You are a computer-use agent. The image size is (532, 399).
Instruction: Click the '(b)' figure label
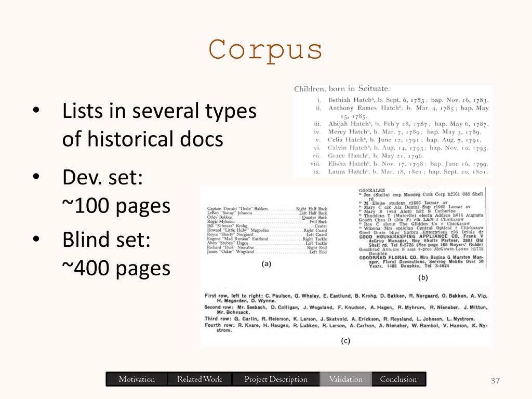pyautogui.click(x=423, y=277)
